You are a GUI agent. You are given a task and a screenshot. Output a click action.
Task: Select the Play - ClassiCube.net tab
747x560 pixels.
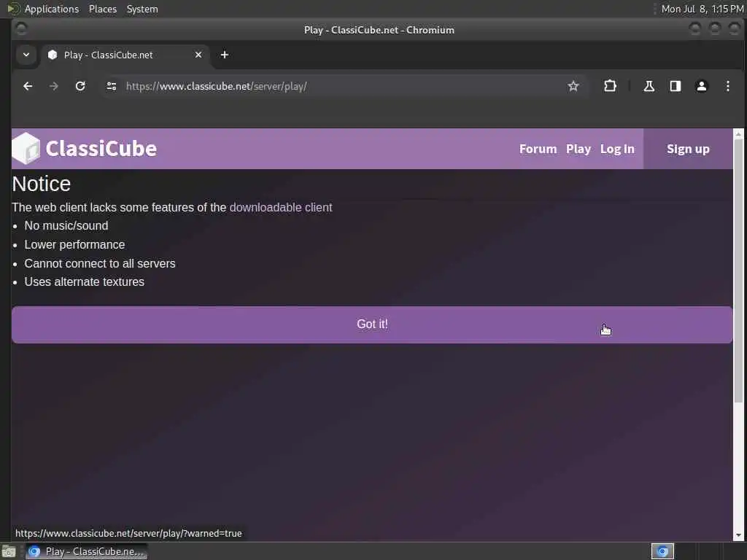pos(124,55)
